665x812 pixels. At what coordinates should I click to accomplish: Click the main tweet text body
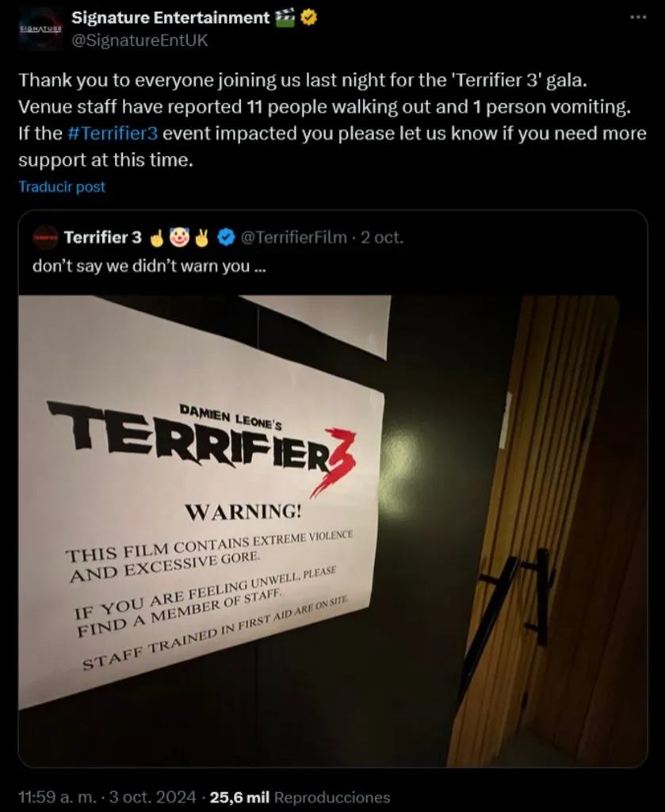coord(332,121)
